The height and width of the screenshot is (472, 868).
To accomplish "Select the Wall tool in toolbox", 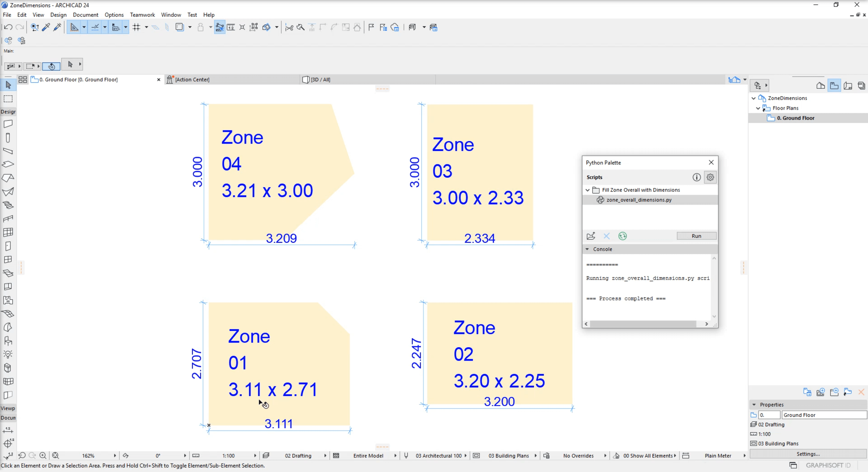I will point(8,124).
